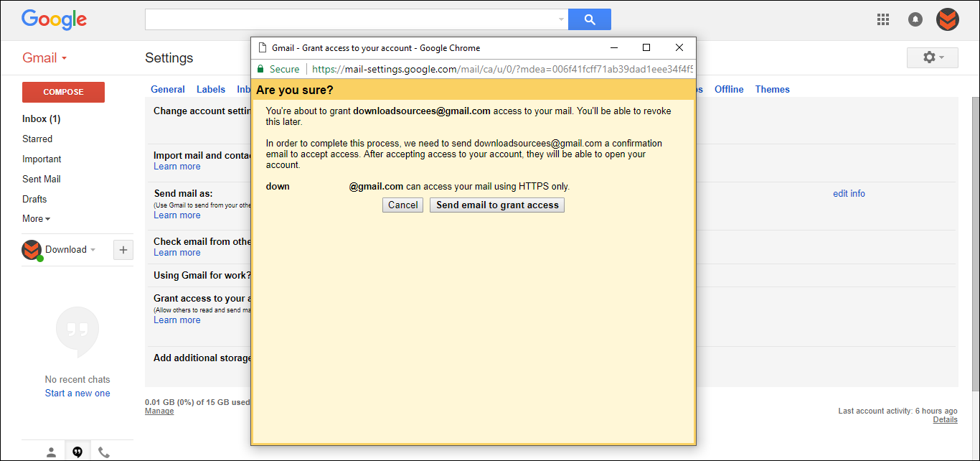This screenshot has height=461, width=980.
Task: Open the account avatar in top-right corner
Action: (948, 19)
